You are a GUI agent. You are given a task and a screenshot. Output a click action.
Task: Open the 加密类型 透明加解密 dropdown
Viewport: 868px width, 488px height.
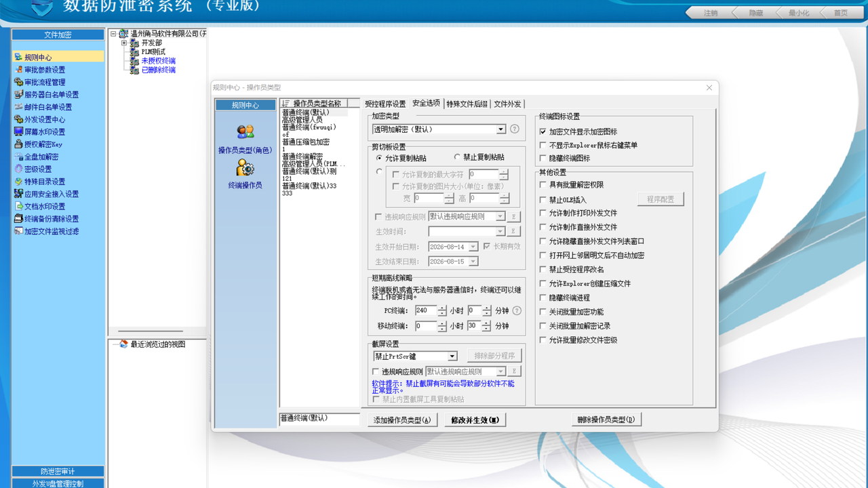point(501,129)
